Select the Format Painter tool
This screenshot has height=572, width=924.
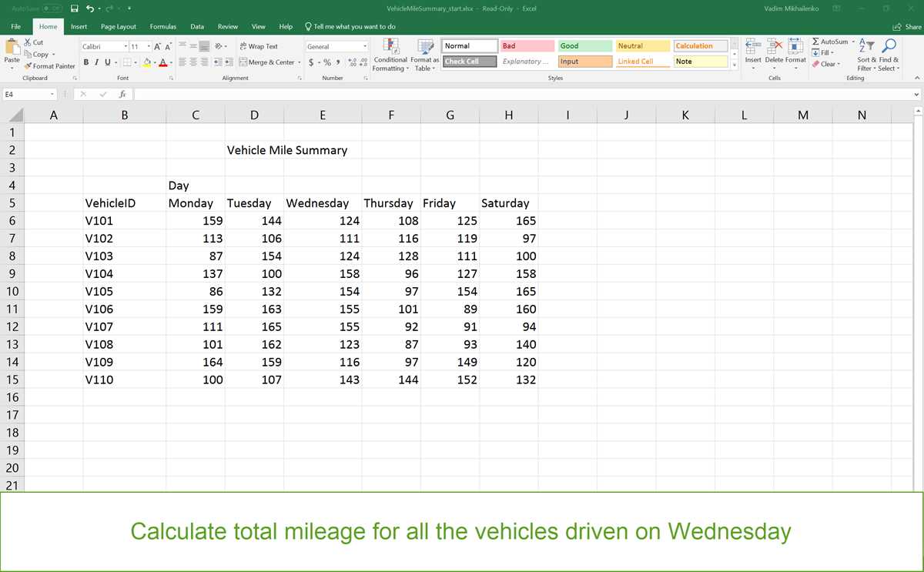pyautogui.click(x=49, y=66)
